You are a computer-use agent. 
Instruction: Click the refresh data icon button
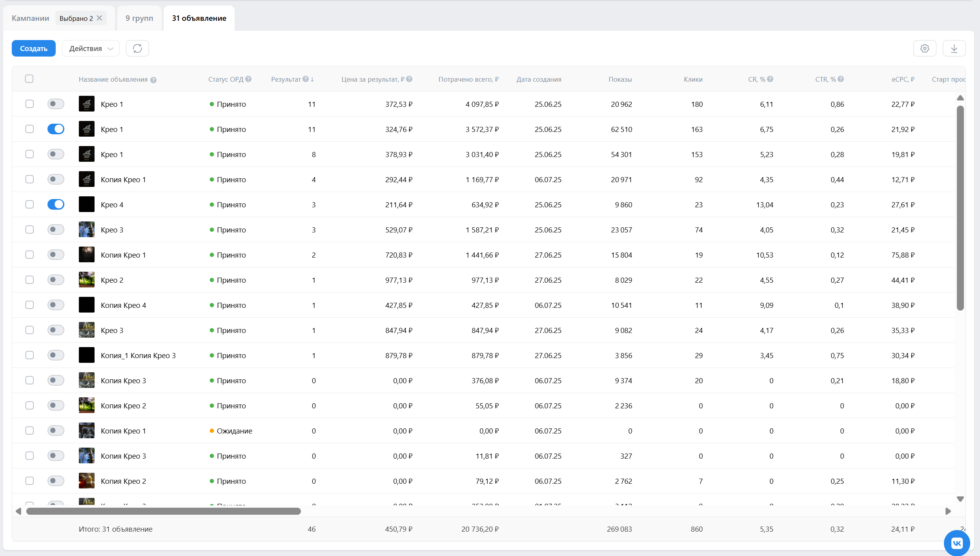pyautogui.click(x=137, y=48)
